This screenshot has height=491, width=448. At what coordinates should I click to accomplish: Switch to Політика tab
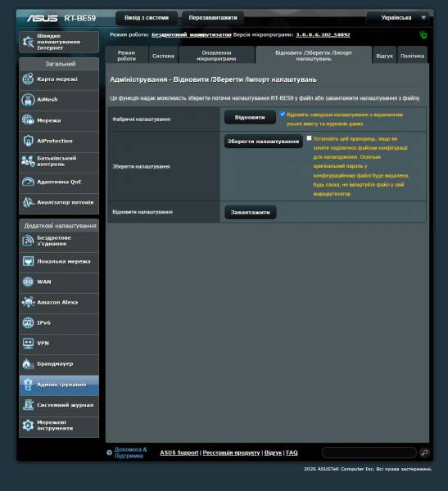[x=412, y=56]
